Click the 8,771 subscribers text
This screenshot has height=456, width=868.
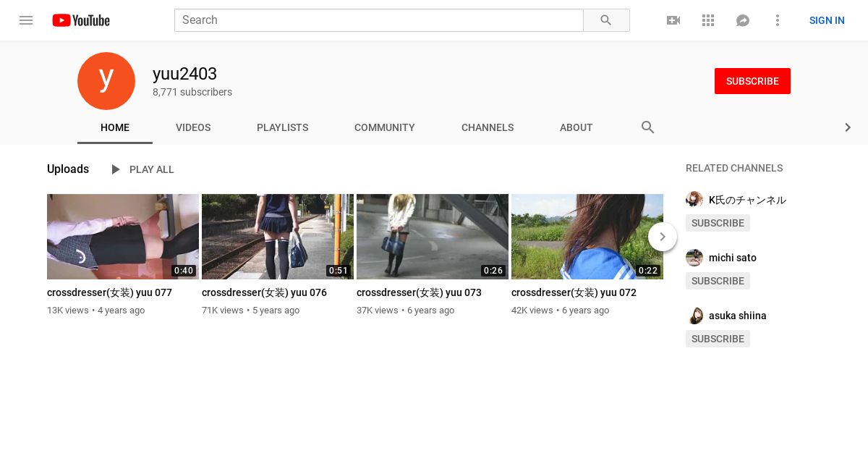(x=192, y=92)
